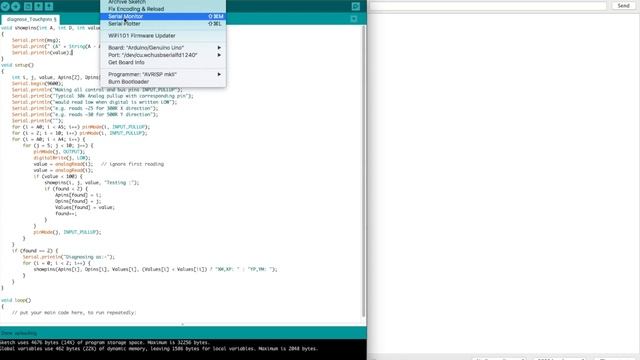Click the Upload arrow icon
640x360 pixels.
pyautogui.click(x=16, y=6)
